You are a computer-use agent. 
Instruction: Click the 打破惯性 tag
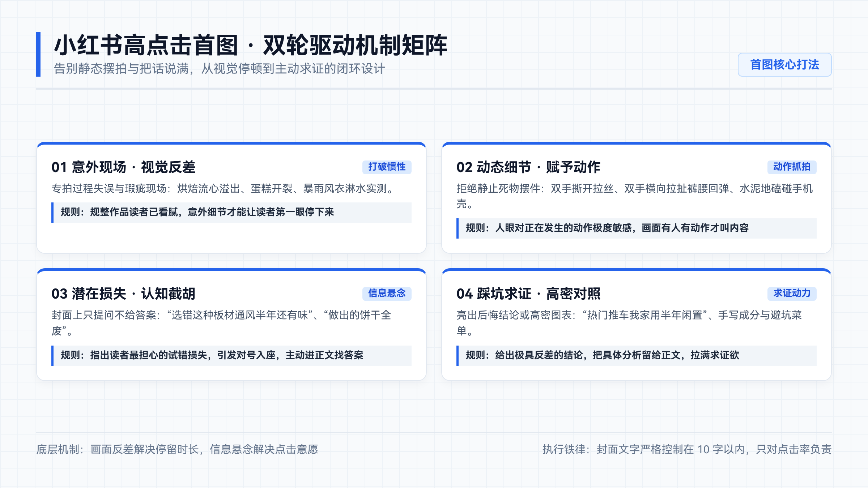click(x=387, y=167)
